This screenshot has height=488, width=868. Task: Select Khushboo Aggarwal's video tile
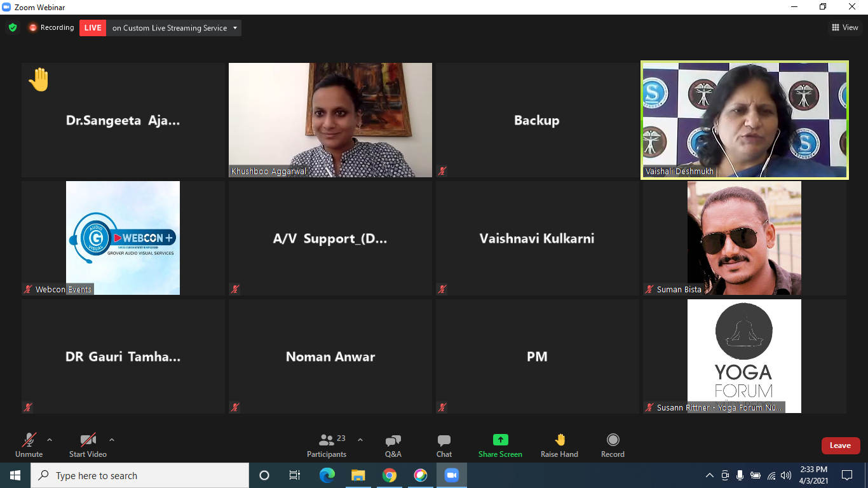pos(330,119)
